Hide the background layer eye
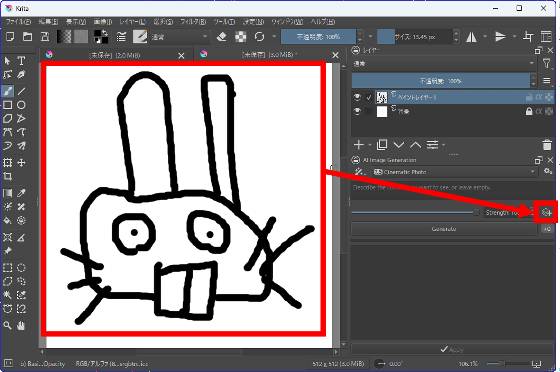The image size is (560, 372). click(x=357, y=111)
